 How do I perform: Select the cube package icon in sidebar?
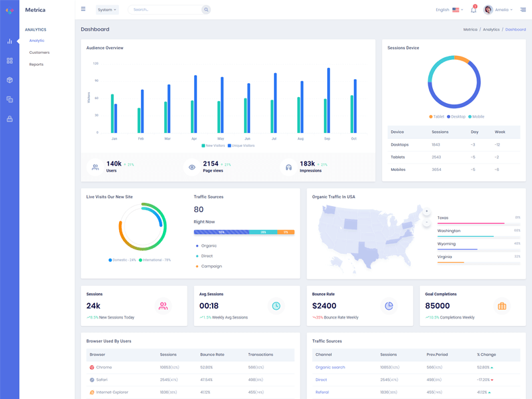9,80
